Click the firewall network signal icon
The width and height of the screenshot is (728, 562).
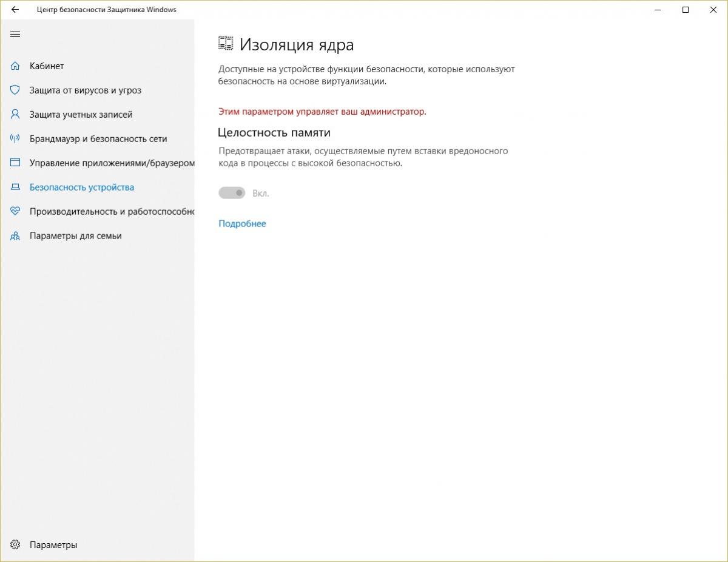point(15,138)
